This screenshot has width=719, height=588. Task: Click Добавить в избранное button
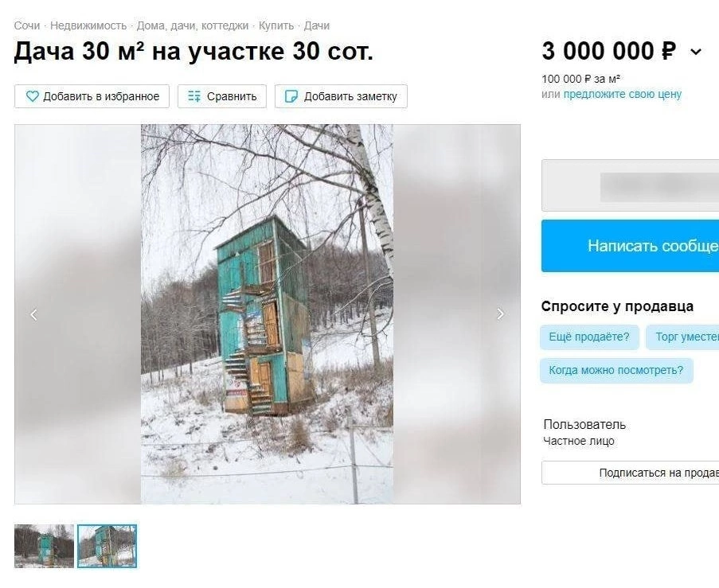point(92,96)
